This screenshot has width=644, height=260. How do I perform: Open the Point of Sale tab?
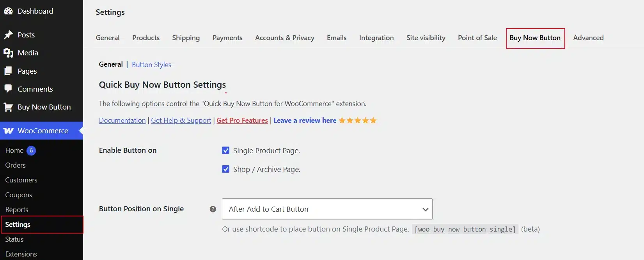(477, 38)
